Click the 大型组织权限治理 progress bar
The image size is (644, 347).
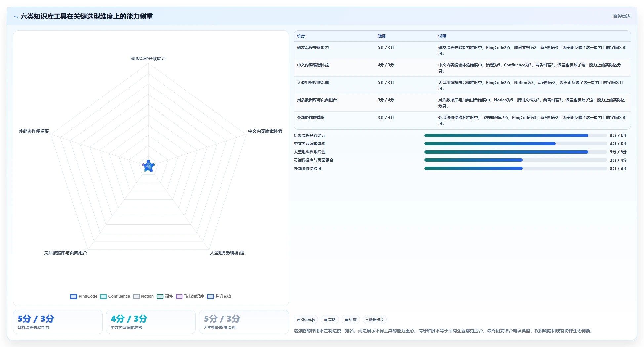click(x=516, y=152)
